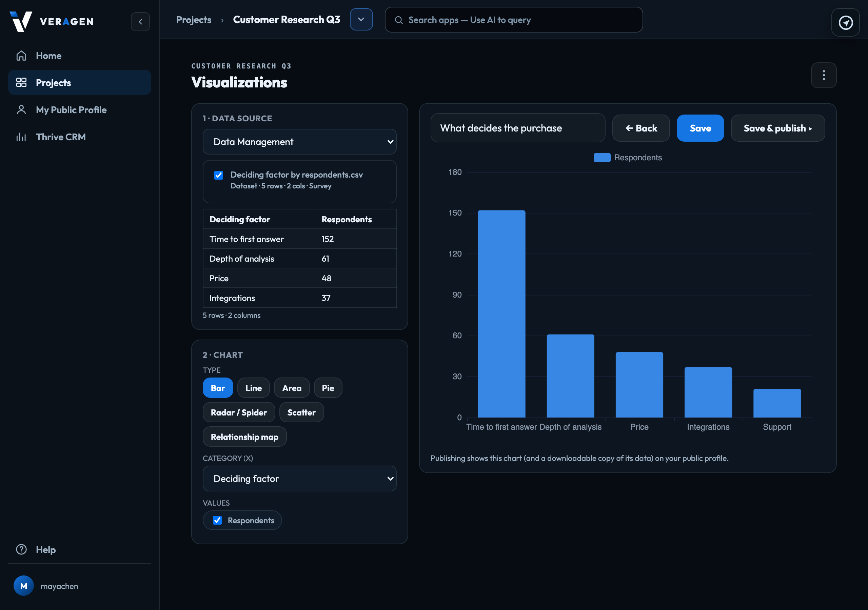The height and width of the screenshot is (610, 868).
Task: Click the Thrive CRM bar chart icon
Action: 21,137
